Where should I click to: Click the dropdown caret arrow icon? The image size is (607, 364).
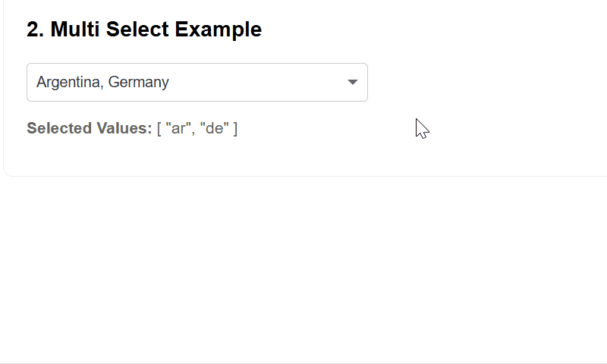(x=352, y=82)
